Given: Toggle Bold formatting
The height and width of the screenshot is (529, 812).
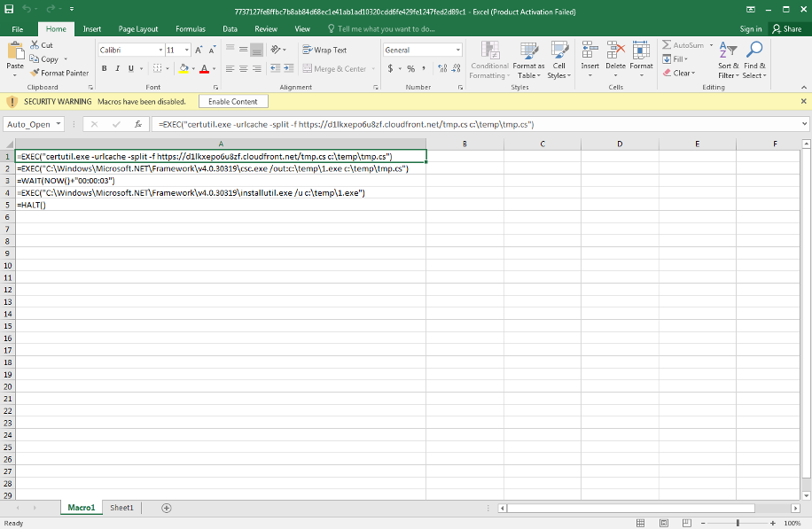Looking at the screenshot, I should pos(104,68).
